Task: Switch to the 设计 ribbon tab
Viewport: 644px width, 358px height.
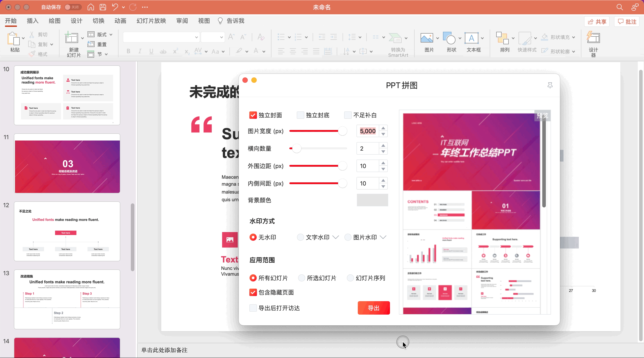Action: click(x=76, y=21)
